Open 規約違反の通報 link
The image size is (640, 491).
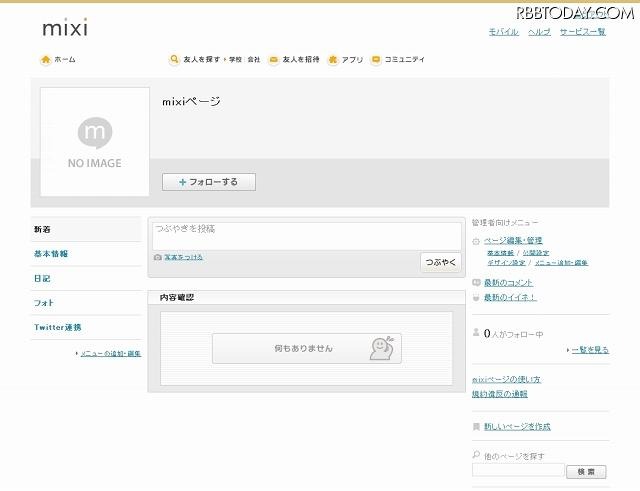click(x=500, y=394)
